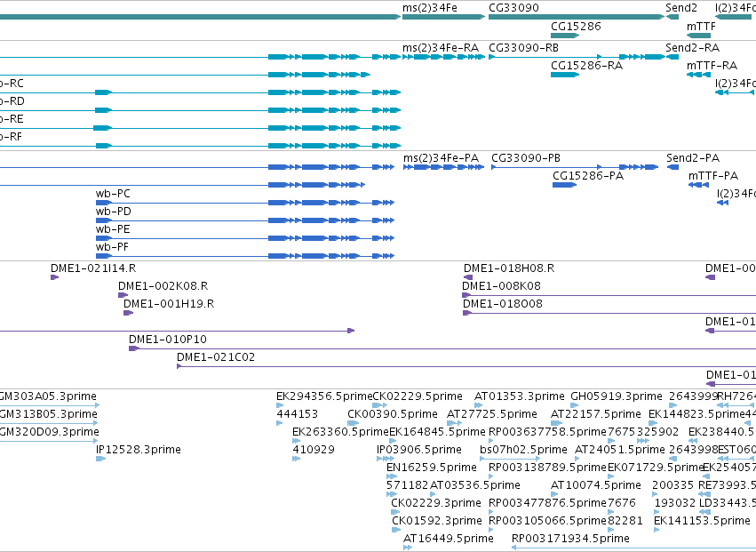This screenshot has height=552, width=756.
Task: Open the CG15286-RA transcript label
Action: pos(586,66)
